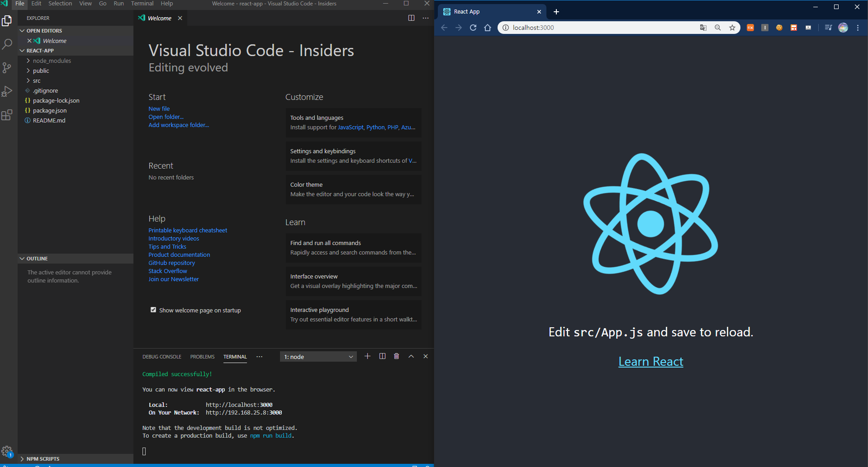Open the File menu
This screenshot has height=467, width=868.
20,4
